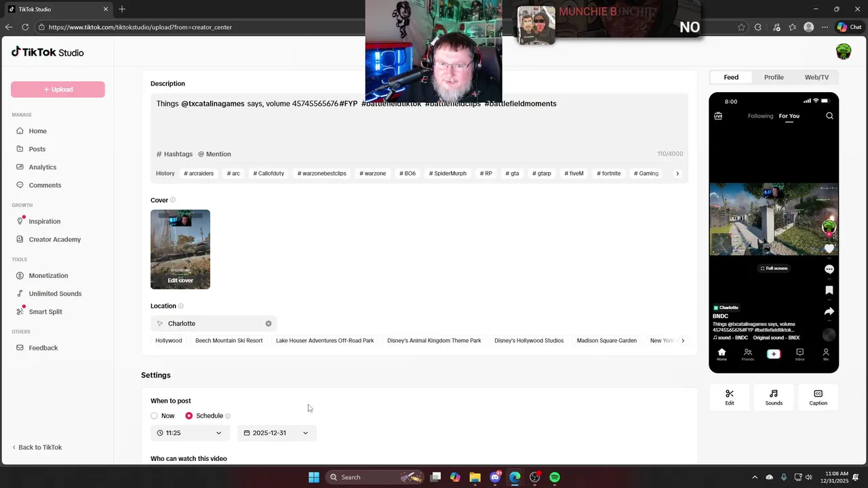Click the Mention button

(x=214, y=154)
